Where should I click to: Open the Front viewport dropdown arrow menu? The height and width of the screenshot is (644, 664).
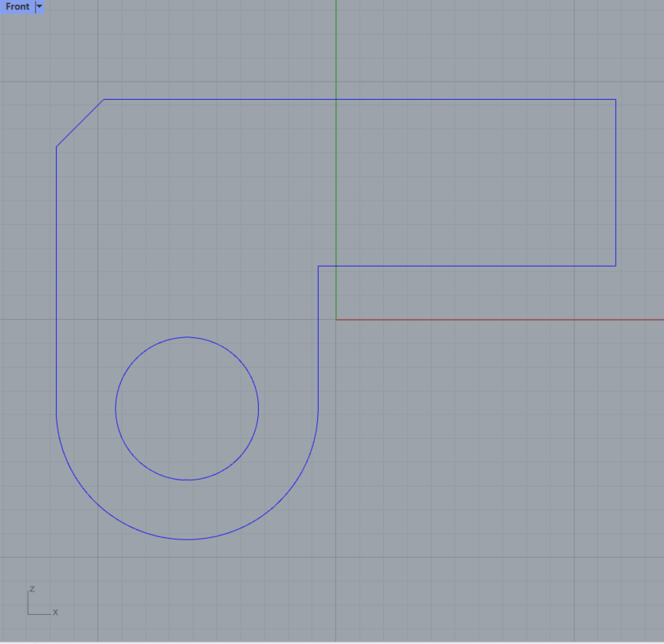click(39, 7)
